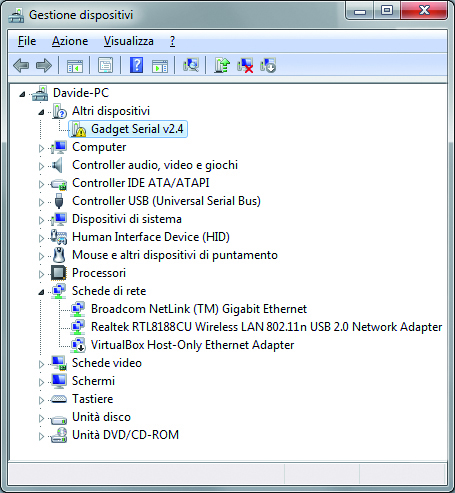This screenshot has height=493, width=455.
Task: Click the Device Manager title bar icon
Action: click(x=16, y=15)
